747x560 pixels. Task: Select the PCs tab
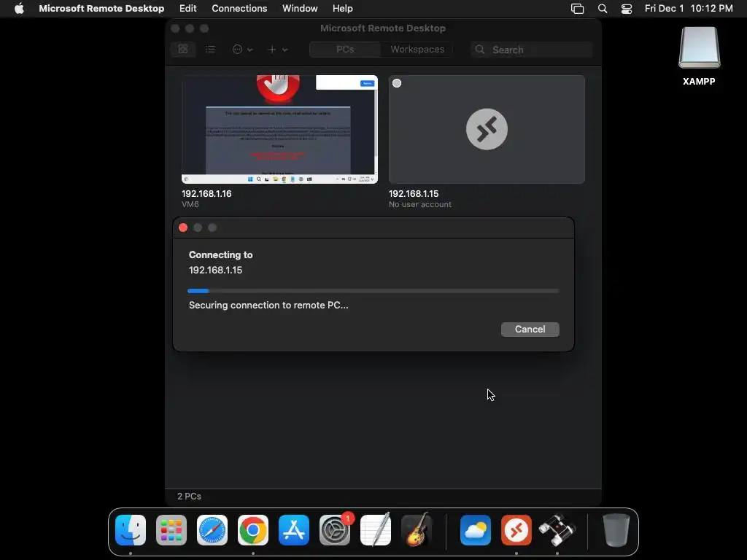[345, 49]
